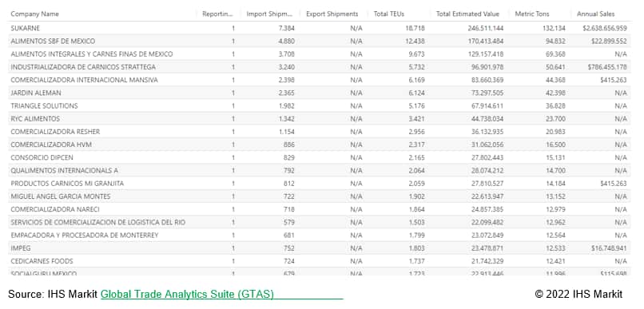Sort by the Company Name column header
The width and height of the screenshot is (644, 309).
35,14
